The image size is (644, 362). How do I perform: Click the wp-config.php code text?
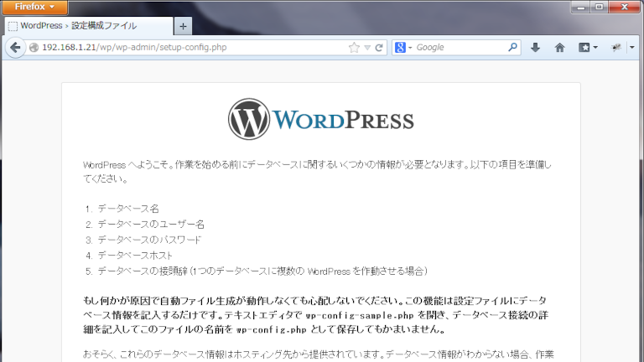272,330
